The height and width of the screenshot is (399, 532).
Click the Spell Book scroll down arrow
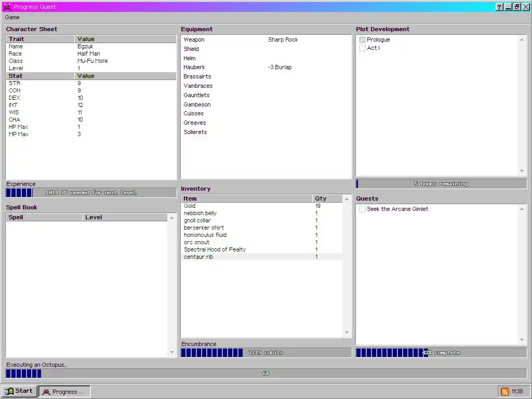click(x=171, y=352)
